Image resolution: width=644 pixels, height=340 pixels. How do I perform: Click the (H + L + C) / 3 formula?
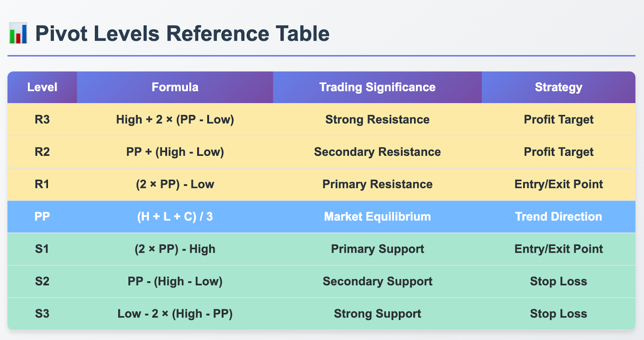[175, 216]
